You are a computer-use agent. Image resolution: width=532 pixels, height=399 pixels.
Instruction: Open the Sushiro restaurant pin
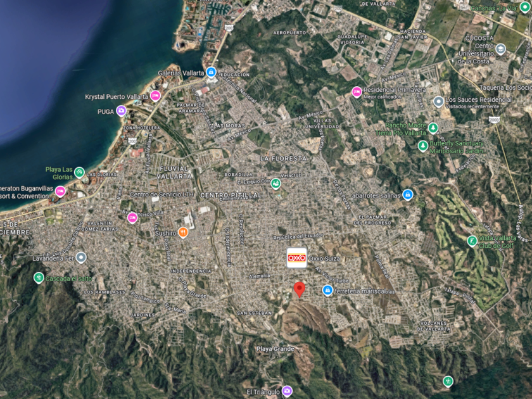tap(183, 232)
